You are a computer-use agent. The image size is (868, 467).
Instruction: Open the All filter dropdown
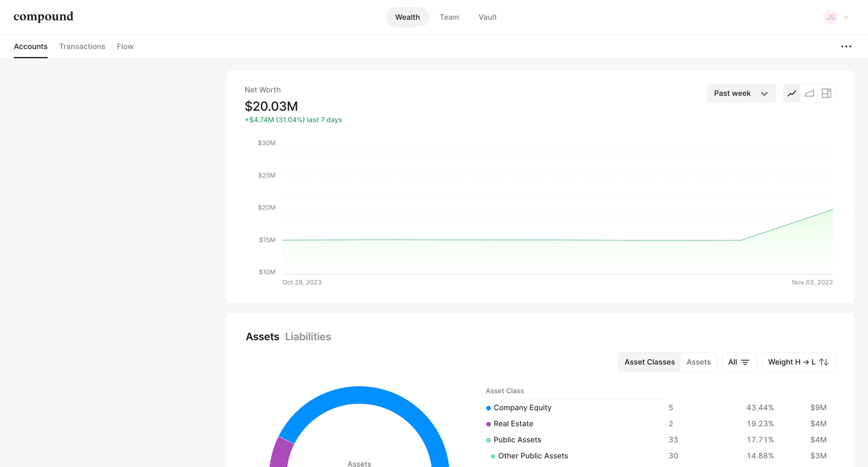[739, 362]
